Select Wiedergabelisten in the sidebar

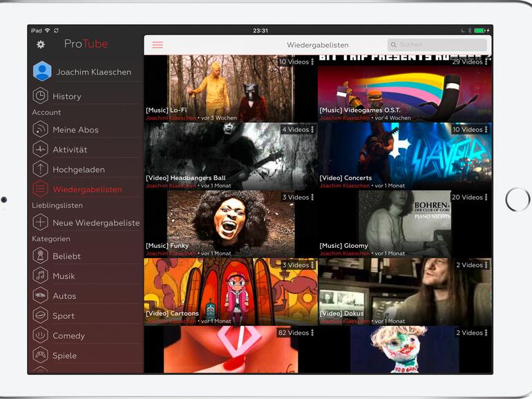[87, 189]
